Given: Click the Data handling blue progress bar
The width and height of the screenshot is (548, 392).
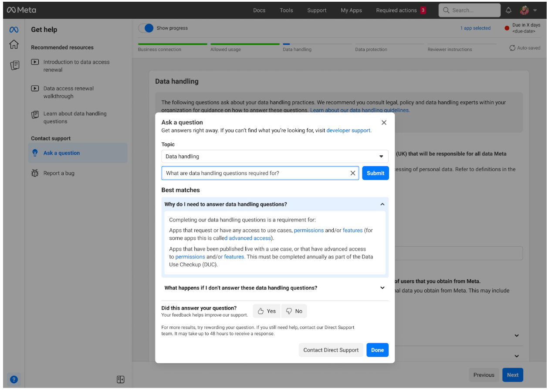Looking at the screenshot, I should (x=286, y=44).
